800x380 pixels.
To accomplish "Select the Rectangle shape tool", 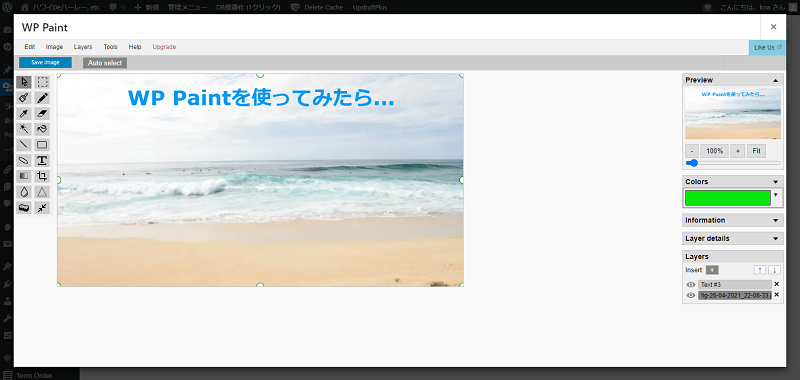I will point(42,145).
